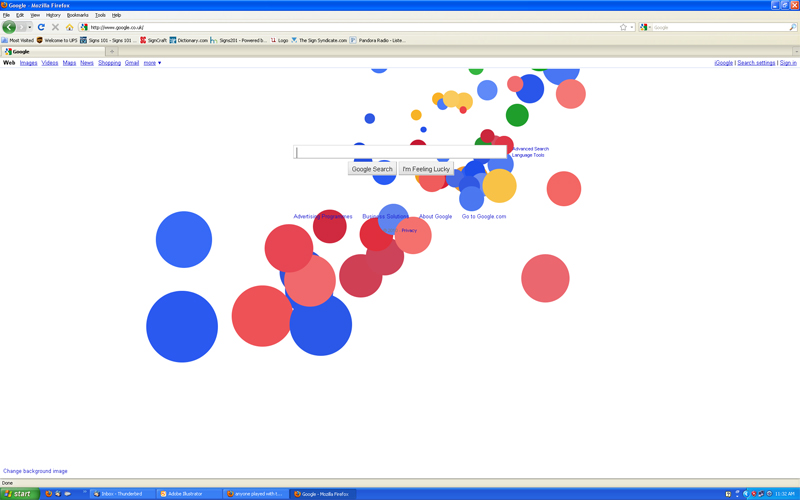The width and height of the screenshot is (800, 500).
Task: Open Language Tools link
Action: (x=528, y=155)
